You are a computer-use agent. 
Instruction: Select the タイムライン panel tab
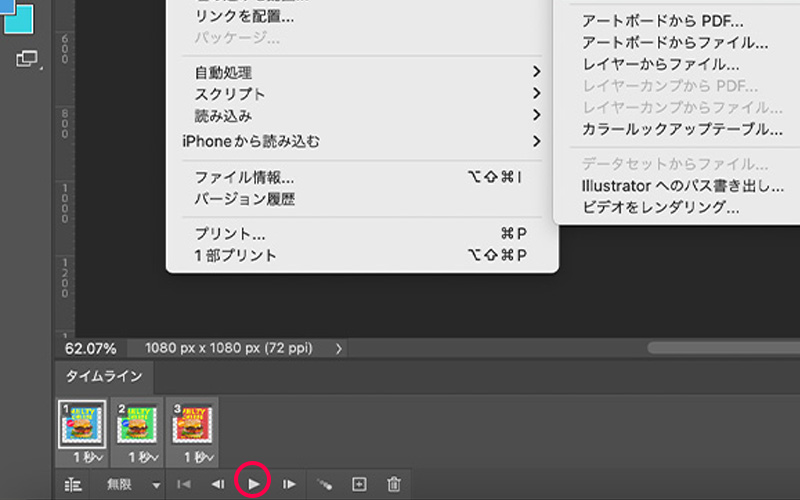pyautogui.click(x=104, y=377)
